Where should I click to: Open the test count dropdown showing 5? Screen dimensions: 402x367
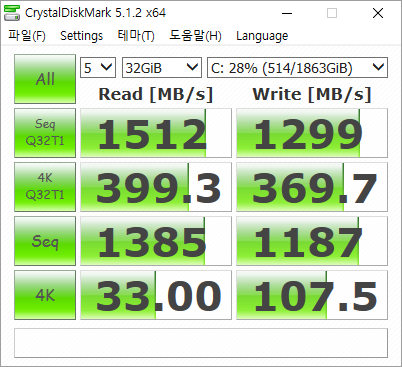point(98,68)
